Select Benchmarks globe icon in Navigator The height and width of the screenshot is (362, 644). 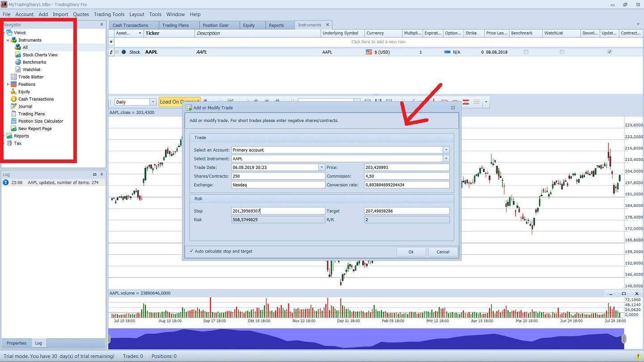tap(18, 62)
